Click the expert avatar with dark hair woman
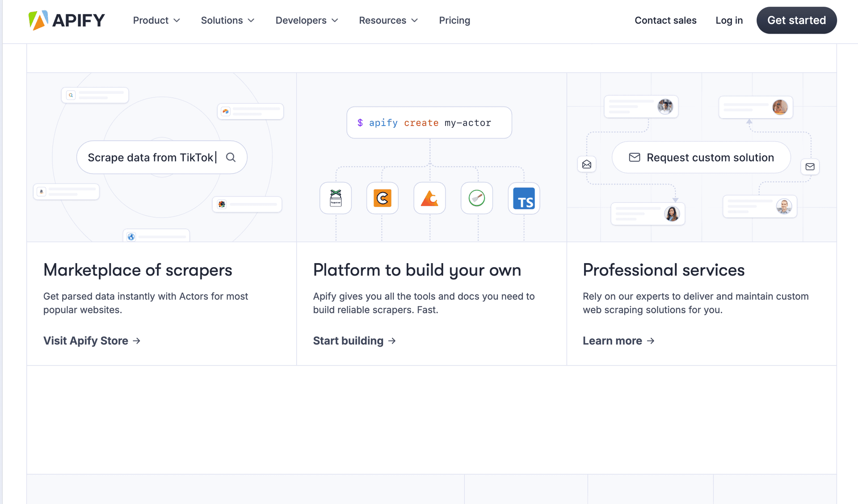858x504 pixels. pos(672,214)
